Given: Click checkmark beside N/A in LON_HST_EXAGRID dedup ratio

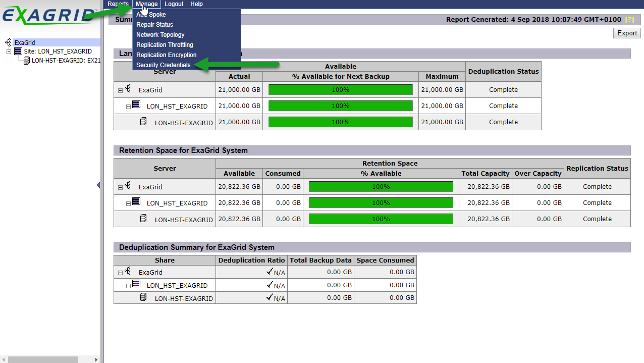Looking at the screenshot, I should 270,284.
